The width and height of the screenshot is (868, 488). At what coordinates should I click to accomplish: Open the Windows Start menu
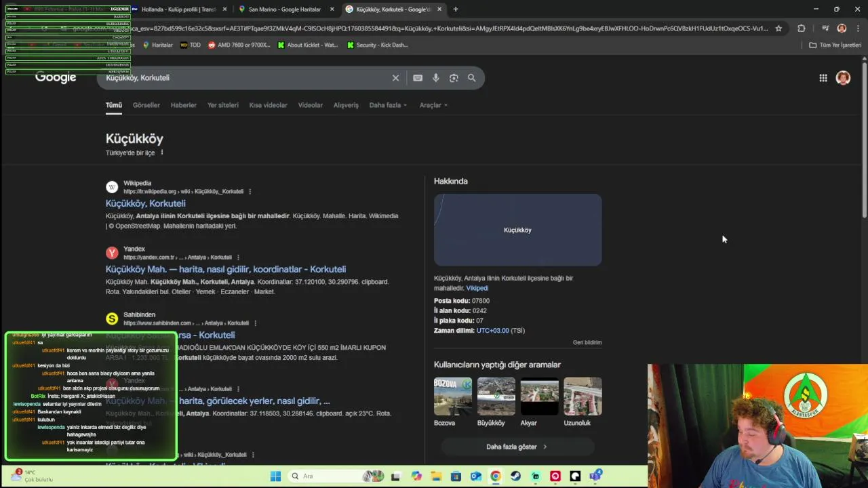point(275,476)
